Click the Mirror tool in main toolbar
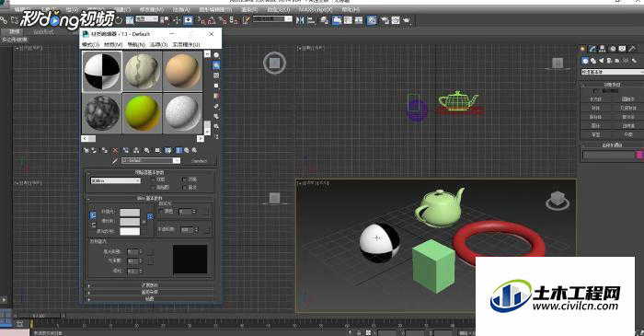The height and width of the screenshot is (336, 644). tap(300, 19)
